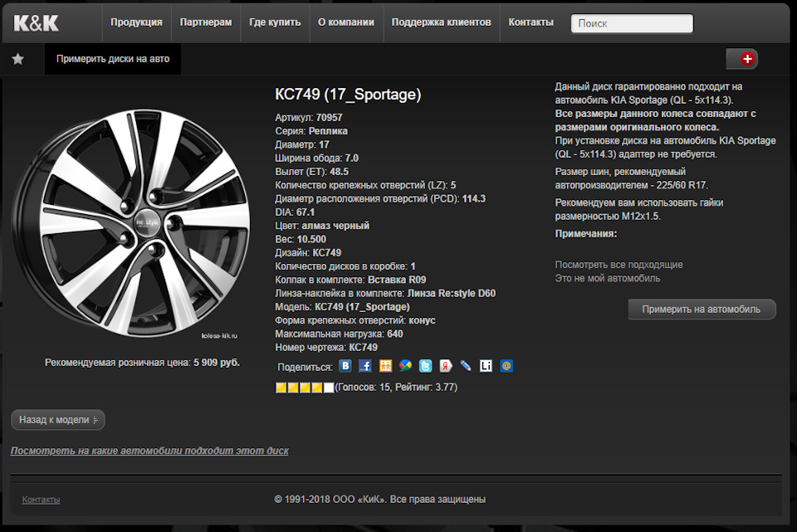This screenshot has width=797, height=532.
Task: Rate five stars, the white square
Action: pyautogui.click(x=329, y=388)
